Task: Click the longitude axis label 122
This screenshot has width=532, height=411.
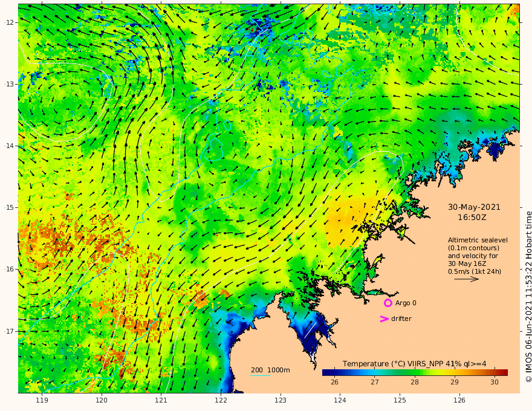Action: click(x=221, y=400)
